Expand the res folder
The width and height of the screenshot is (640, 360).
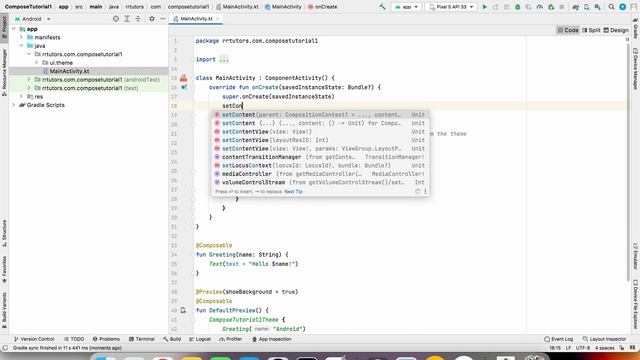click(x=22, y=96)
